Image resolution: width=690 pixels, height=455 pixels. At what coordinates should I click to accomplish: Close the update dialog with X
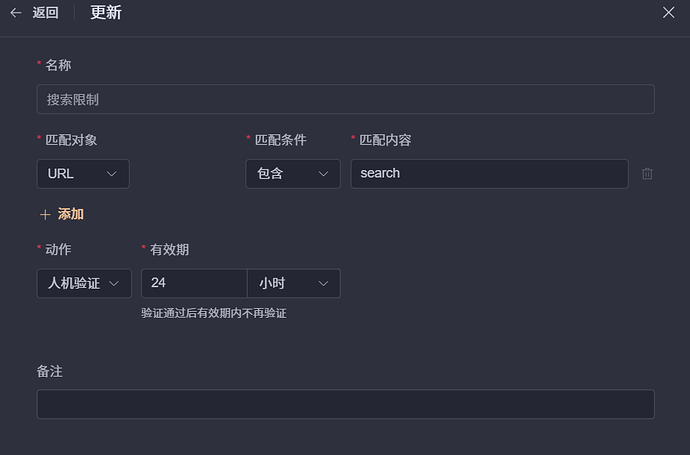click(x=668, y=12)
